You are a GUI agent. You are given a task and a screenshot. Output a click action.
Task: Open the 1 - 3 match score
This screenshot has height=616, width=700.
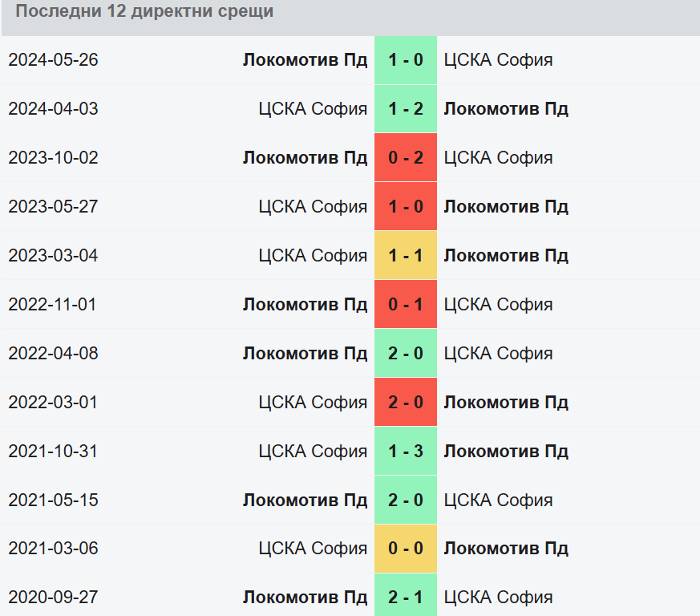click(406, 452)
